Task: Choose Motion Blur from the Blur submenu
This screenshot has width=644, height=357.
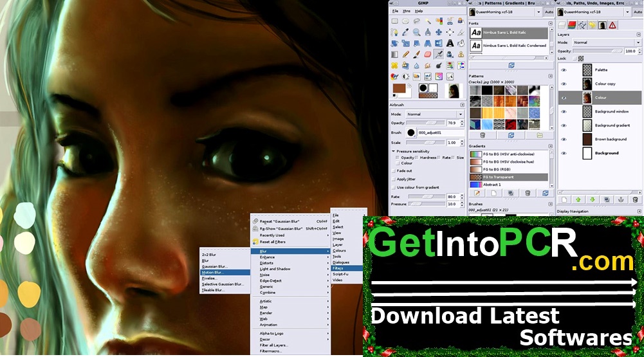Action: point(225,272)
